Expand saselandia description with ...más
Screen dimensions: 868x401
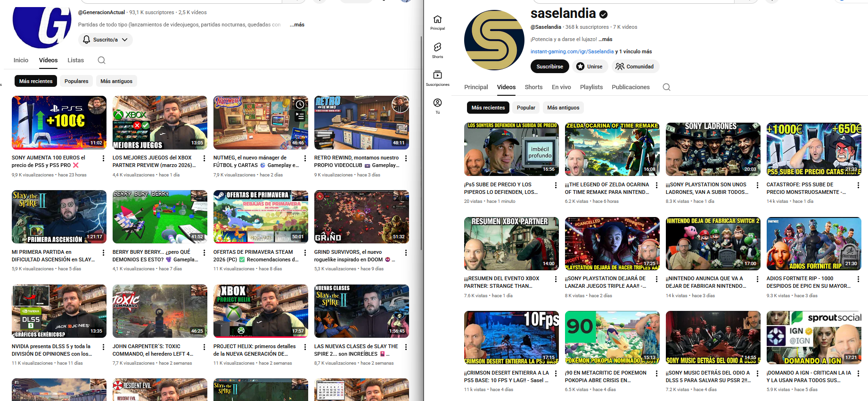pos(606,39)
